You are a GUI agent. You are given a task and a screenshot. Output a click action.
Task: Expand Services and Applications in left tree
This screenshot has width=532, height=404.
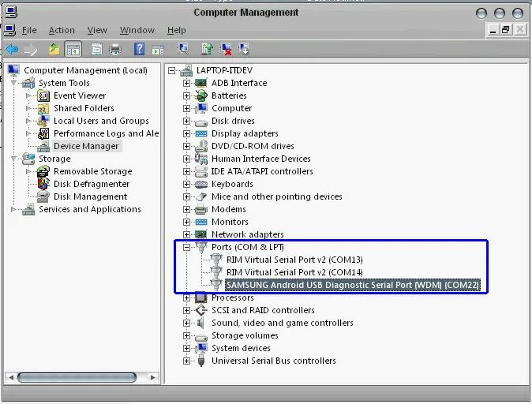click(13, 209)
